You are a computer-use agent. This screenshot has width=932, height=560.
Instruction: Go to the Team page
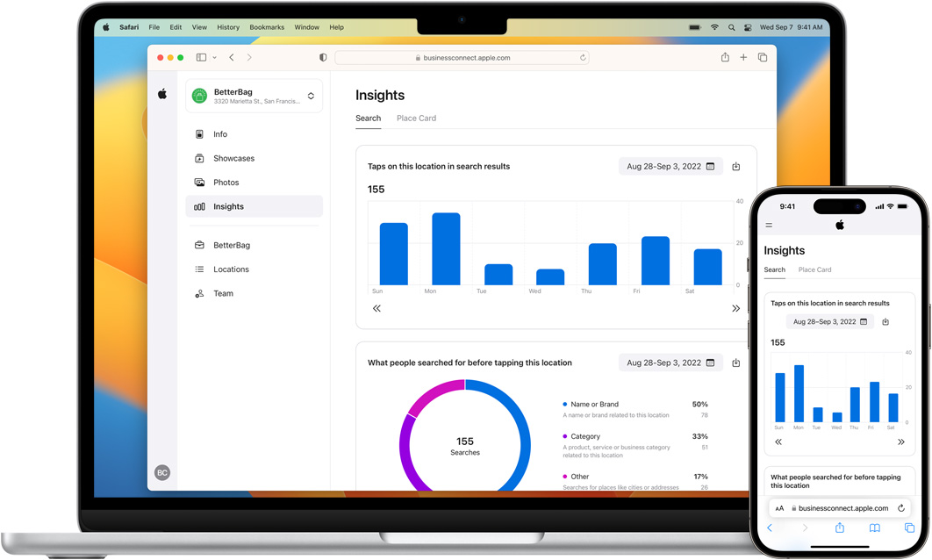click(223, 294)
